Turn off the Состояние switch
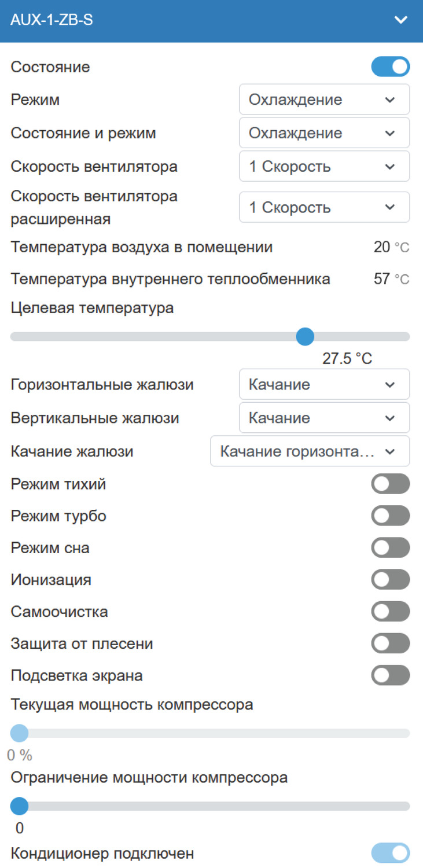The image size is (423, 868). 391,67
